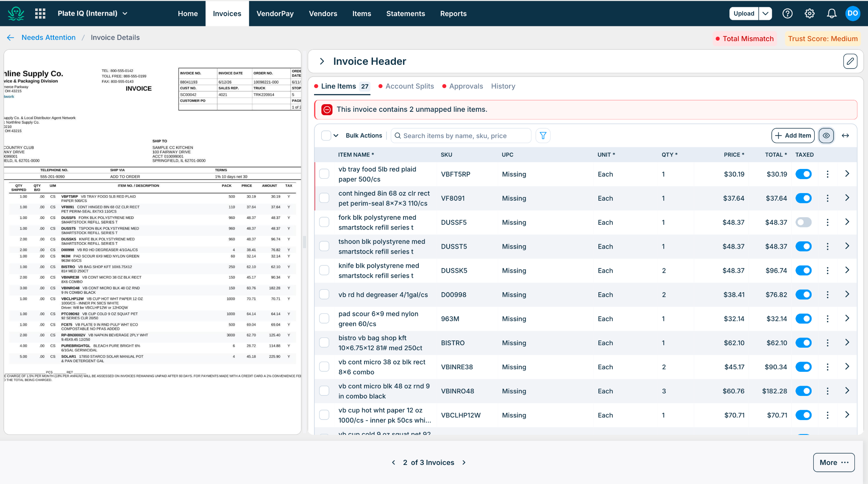868x484 pixels.
Task: Click the Add Item button
Action: coord(793,136)
